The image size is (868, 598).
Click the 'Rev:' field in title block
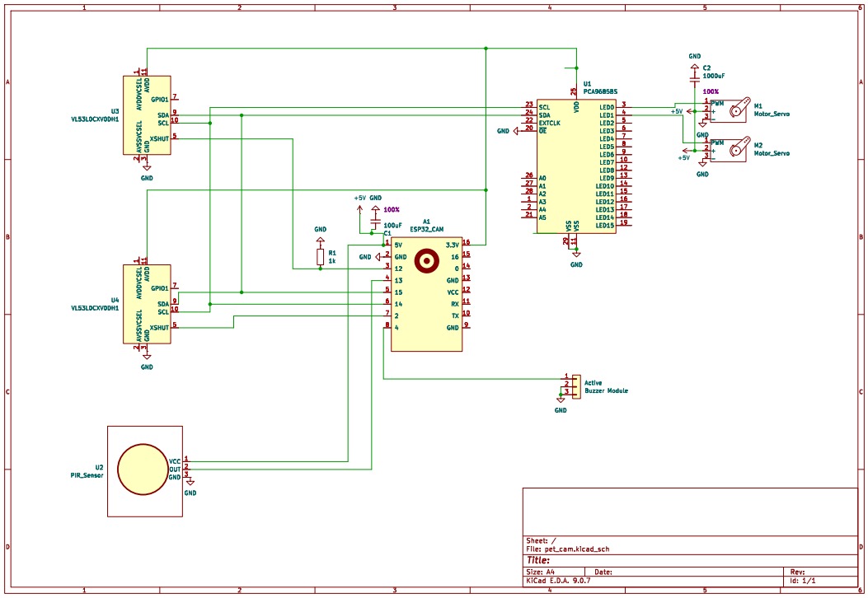[x=797, y=572]
